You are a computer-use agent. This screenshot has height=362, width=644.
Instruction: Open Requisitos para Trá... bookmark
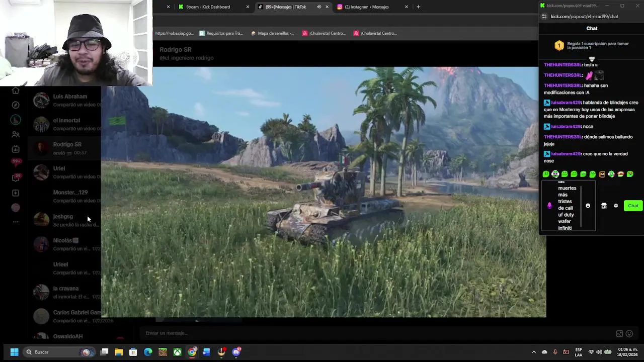[221, 33]
